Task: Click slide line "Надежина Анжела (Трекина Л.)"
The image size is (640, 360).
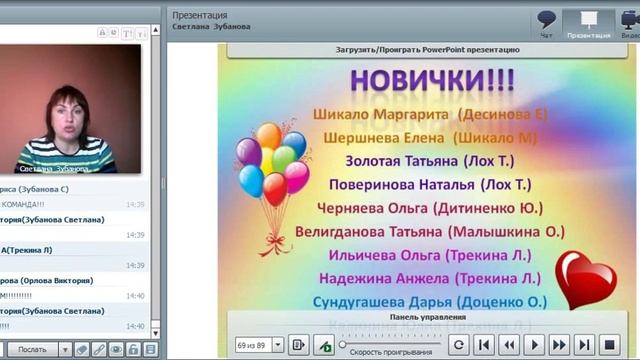Action: pos(430,279)
